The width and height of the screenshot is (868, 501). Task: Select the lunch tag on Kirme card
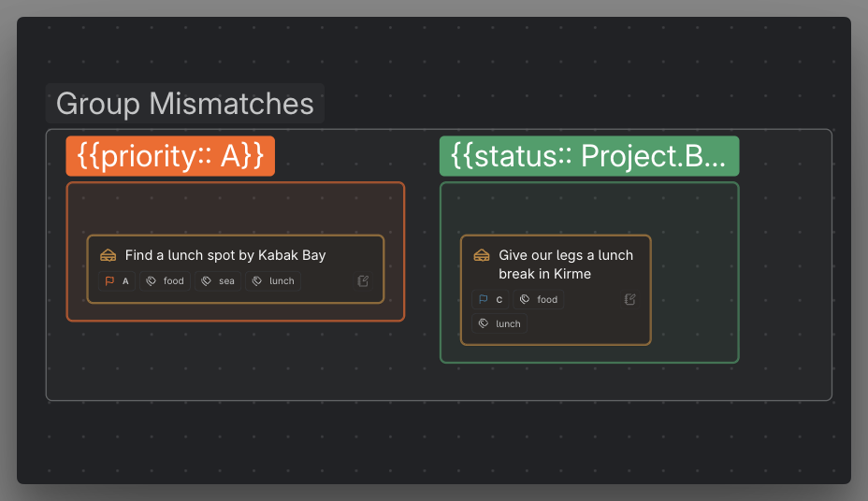499,323
